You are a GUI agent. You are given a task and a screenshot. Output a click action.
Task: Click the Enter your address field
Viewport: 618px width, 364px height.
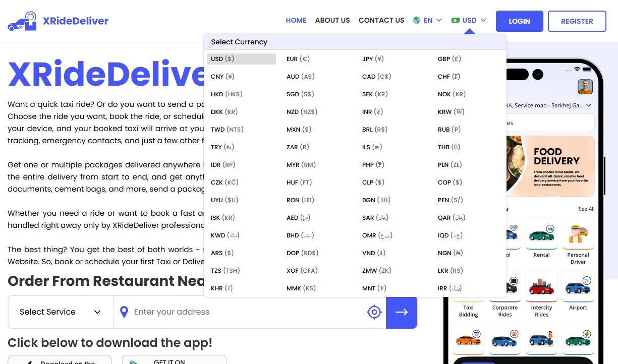click(x=247, y=312)
